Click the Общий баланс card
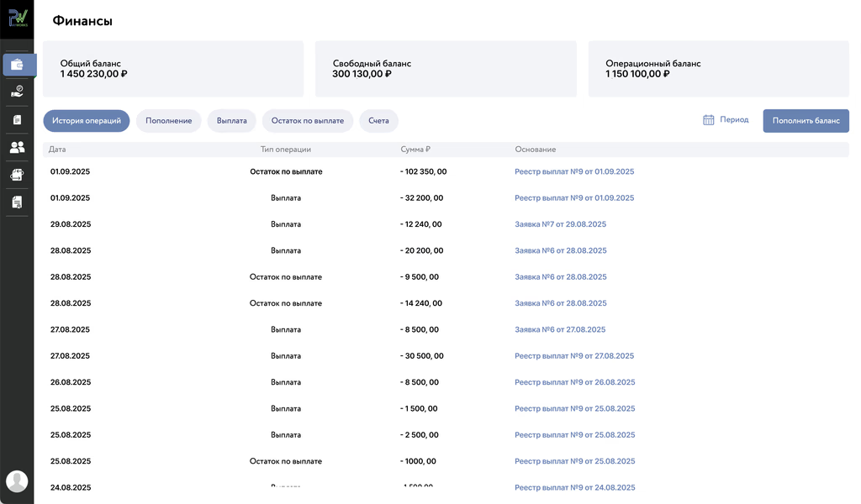Image resolution: width=861 pixels, height=504 pixels. pyautogui.click(x=172, y=69)
